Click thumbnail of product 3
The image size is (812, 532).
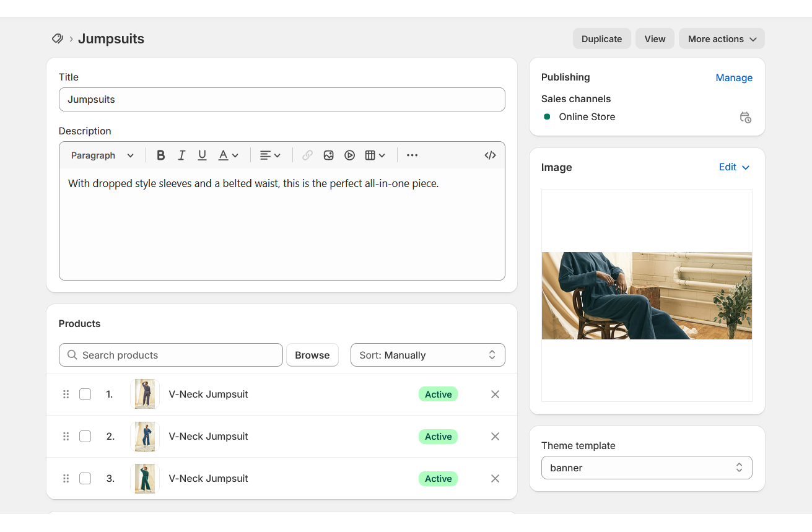tap(145, 479)
